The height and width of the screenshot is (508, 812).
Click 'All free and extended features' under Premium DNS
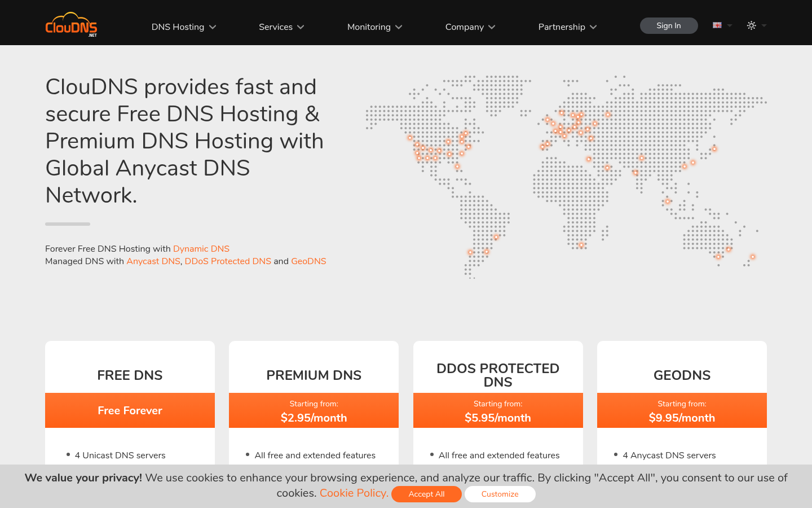pyautogui.click(x=315, y=456)
